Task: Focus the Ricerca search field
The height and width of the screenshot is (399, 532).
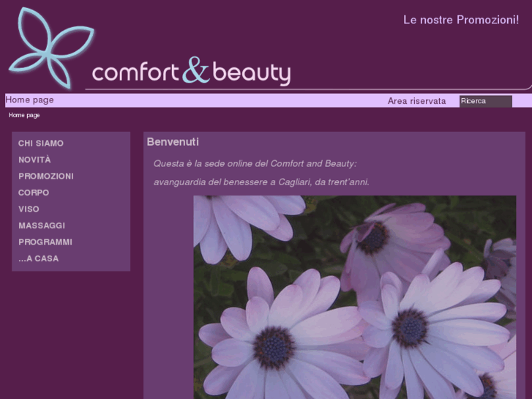Action: pyautogui.click(x=485, y=101)
